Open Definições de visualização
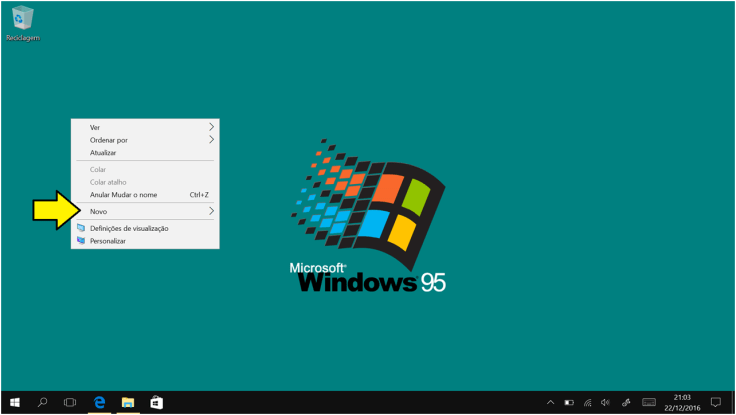 pos(129,228)
